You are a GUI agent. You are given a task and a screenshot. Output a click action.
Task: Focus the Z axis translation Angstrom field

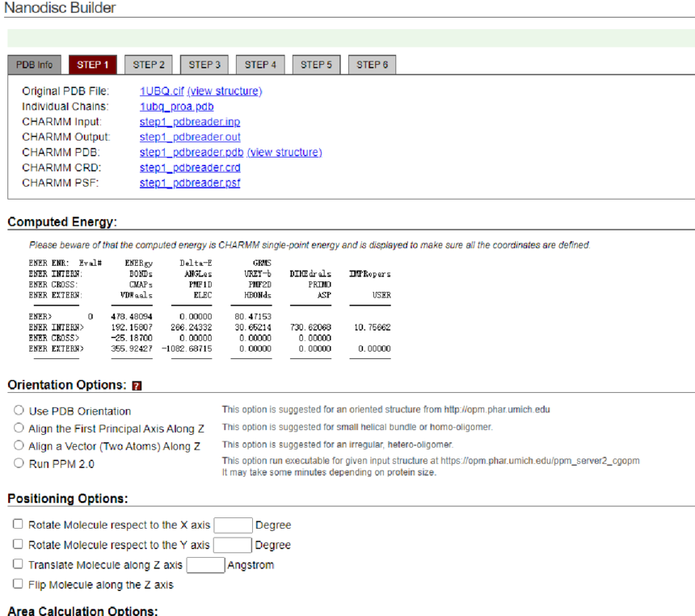(x=205, y=565)
